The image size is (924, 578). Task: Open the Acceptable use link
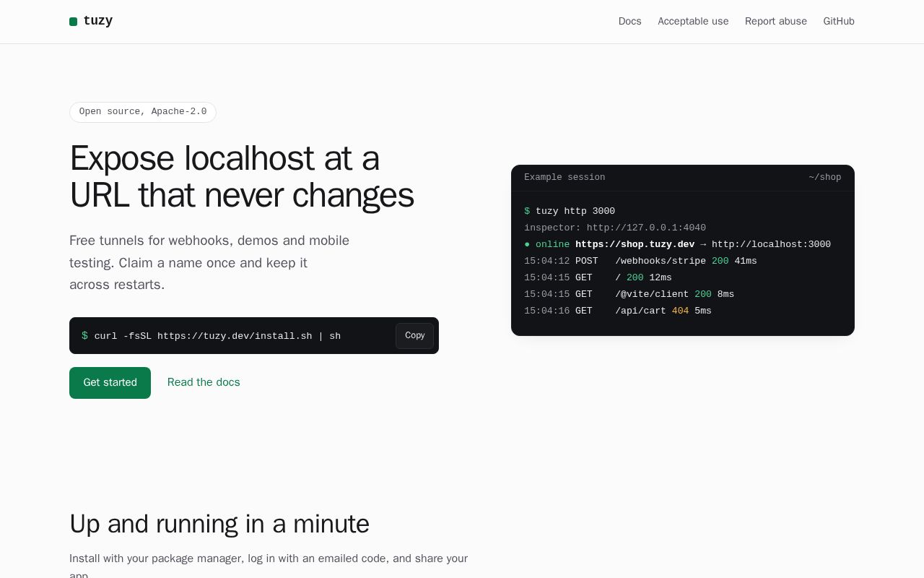[x=693, y=22]
